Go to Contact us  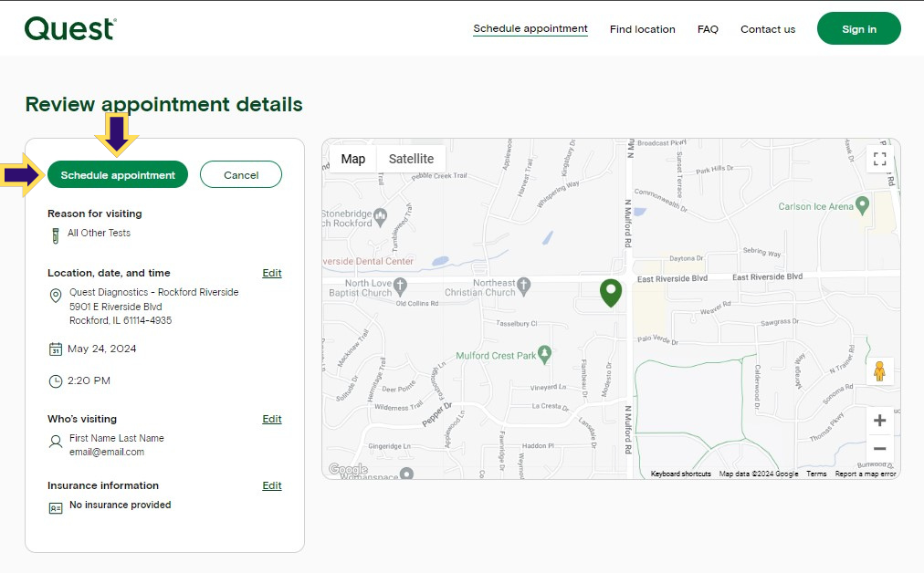768,29
